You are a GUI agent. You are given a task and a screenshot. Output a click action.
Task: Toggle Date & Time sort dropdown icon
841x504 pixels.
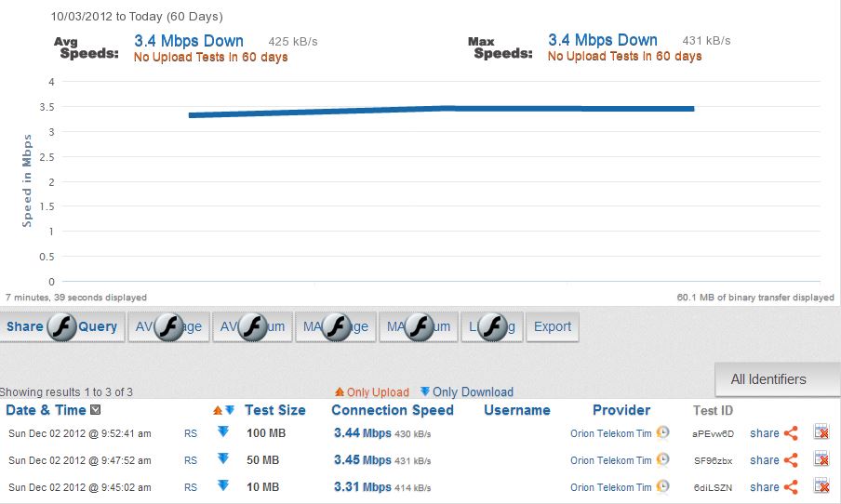point(96,410)
